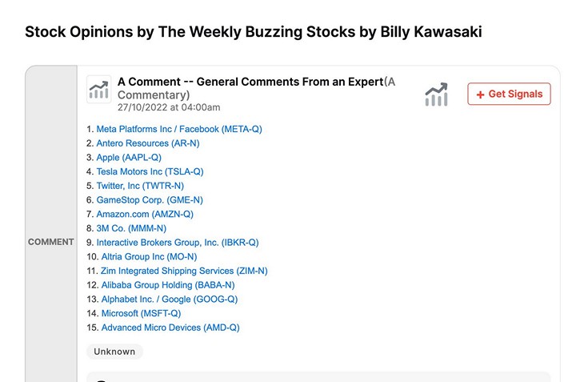Click the Unknown rating tag
This screenshot has height=382, width=588.
tap(114, 352)
